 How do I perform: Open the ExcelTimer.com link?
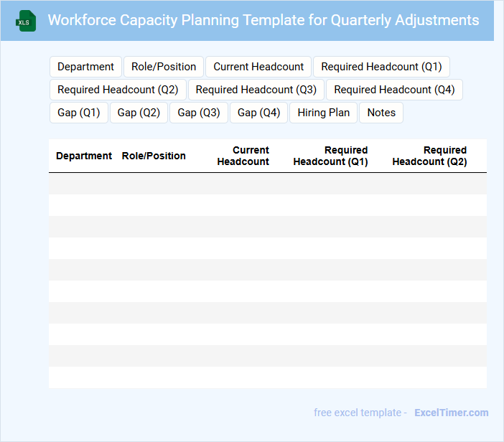[x=451, y=413]
